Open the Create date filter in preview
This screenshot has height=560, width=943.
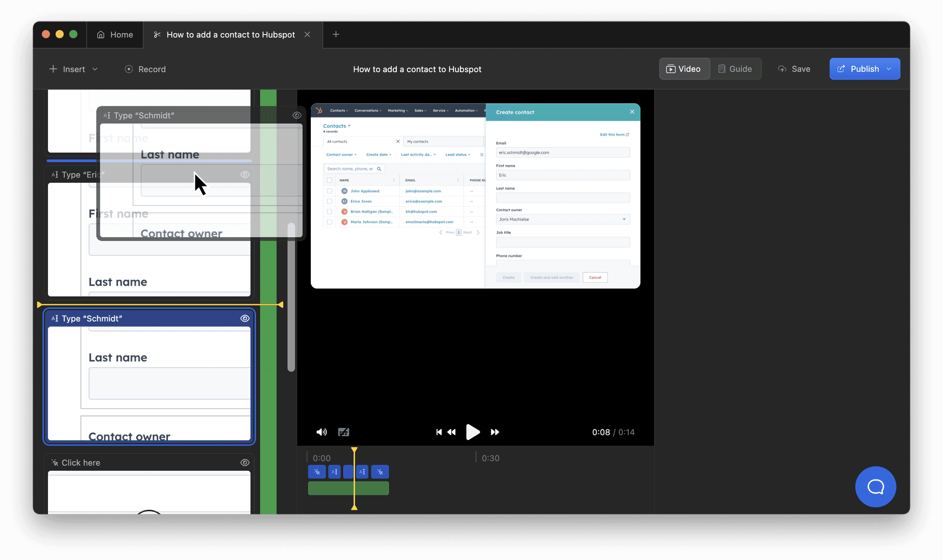[x=378, y=155]
